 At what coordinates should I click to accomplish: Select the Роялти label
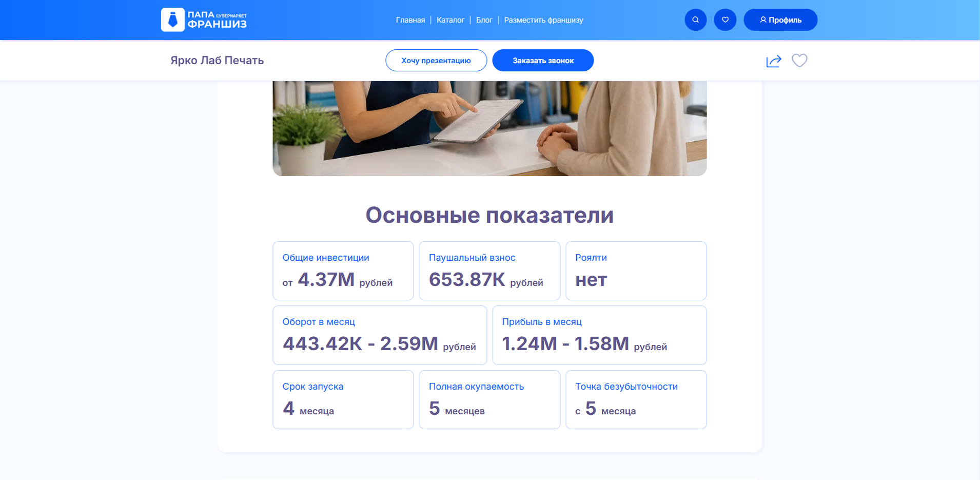pos(591,258)
